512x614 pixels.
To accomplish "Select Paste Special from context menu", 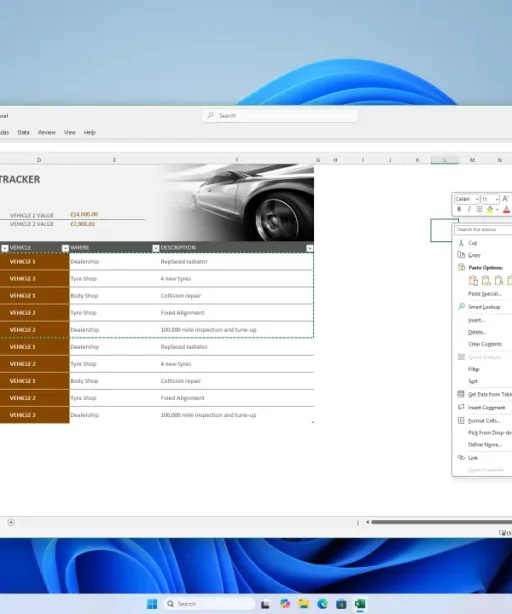I will click(485, 294).
